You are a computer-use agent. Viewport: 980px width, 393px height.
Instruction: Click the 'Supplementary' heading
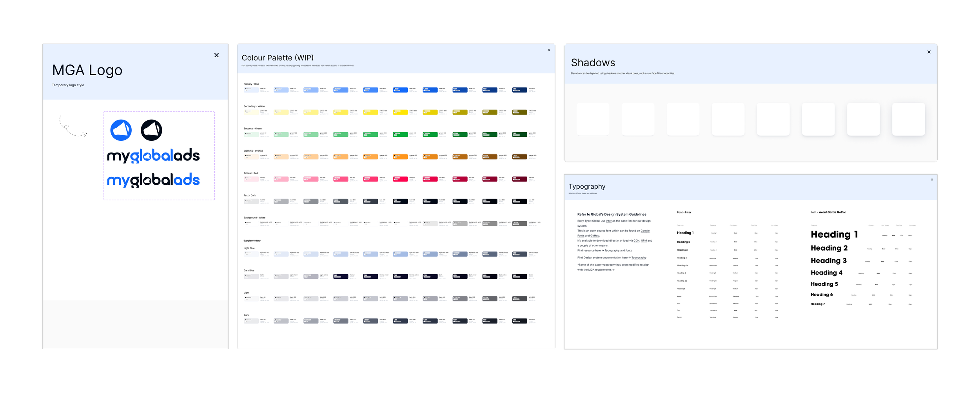click(252, 241)
